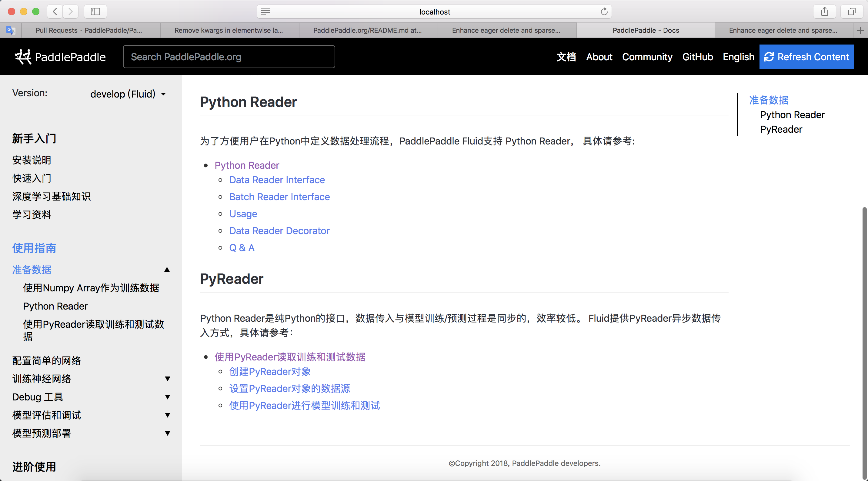Open Debug 工具 sidebar link
The height and width of the screenshot is (481, 868).
38,397
